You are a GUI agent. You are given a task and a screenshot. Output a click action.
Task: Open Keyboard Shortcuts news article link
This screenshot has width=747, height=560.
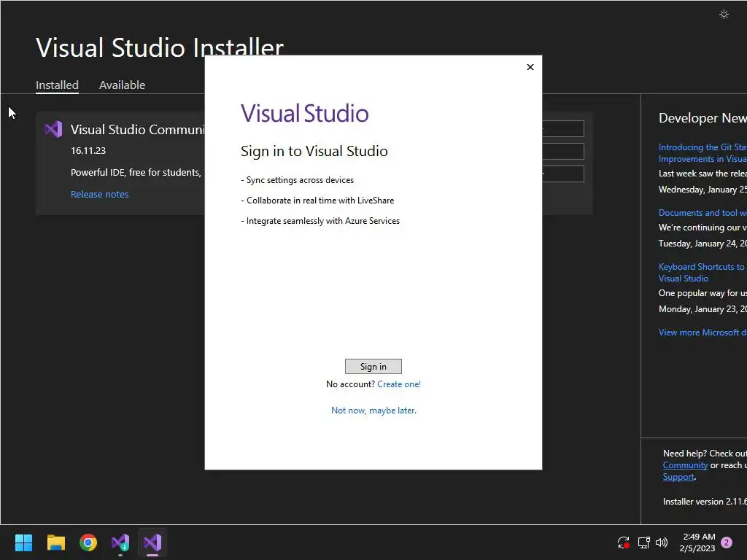[703, 273]
